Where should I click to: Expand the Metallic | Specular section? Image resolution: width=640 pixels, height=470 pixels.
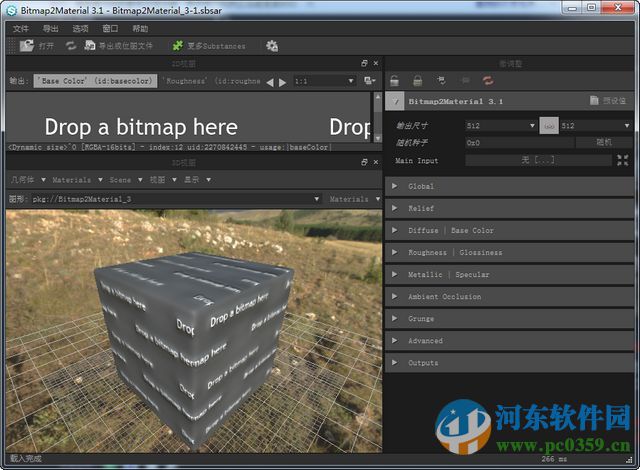click(x=509, y=275)
